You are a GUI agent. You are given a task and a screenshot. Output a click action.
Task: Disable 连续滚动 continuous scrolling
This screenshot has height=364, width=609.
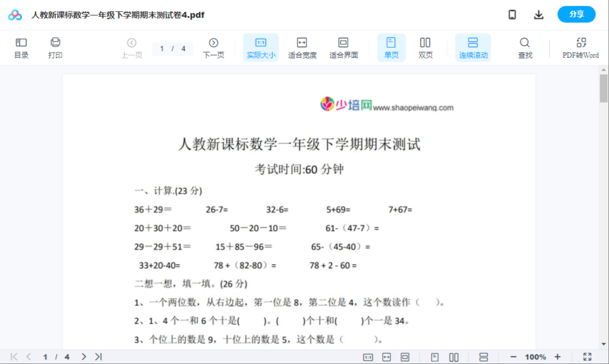pos(473,47)
